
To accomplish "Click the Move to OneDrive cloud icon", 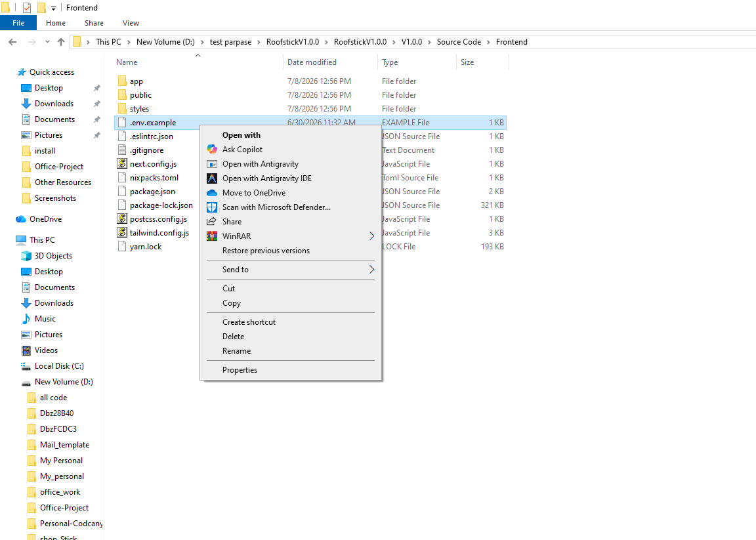I will pos(212,193).
